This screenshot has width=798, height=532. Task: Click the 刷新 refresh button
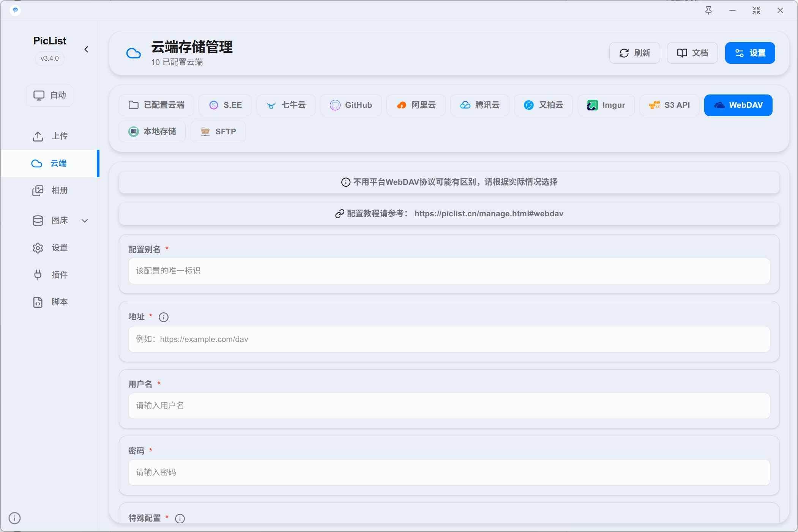pos(634,53)
